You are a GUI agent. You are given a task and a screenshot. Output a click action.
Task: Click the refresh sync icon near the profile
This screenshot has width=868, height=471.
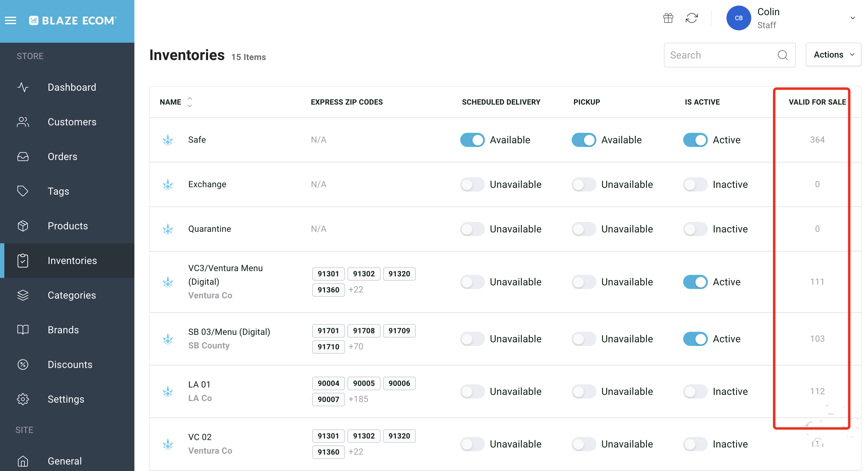(692, 18)
